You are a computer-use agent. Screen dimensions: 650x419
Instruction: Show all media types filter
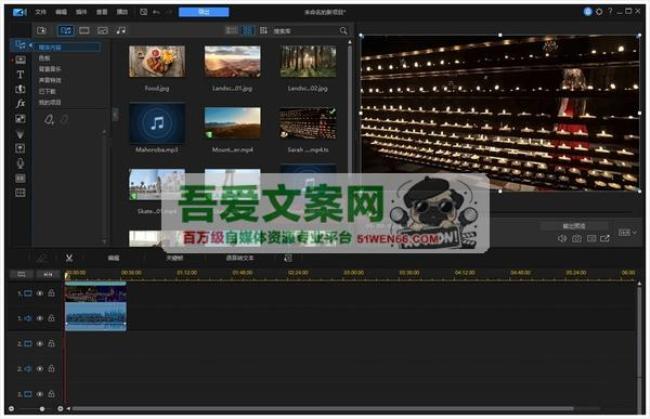(65, 30)
